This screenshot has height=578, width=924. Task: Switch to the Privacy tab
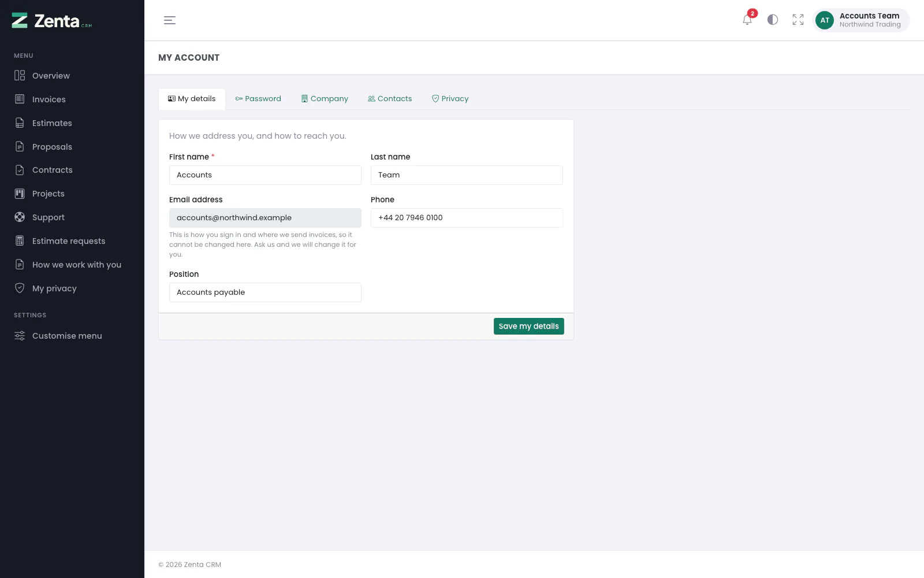coord(450,99)
